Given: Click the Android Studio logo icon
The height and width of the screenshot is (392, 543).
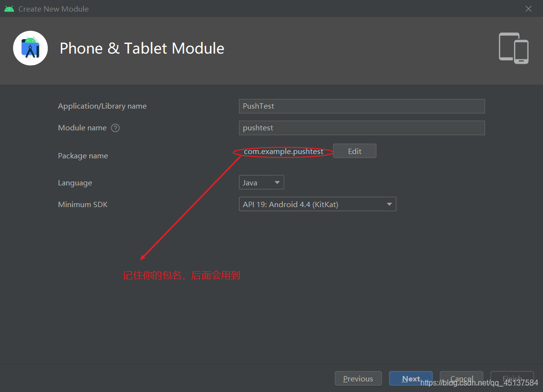Looking at the screenshot, I should tap(30, 48).
